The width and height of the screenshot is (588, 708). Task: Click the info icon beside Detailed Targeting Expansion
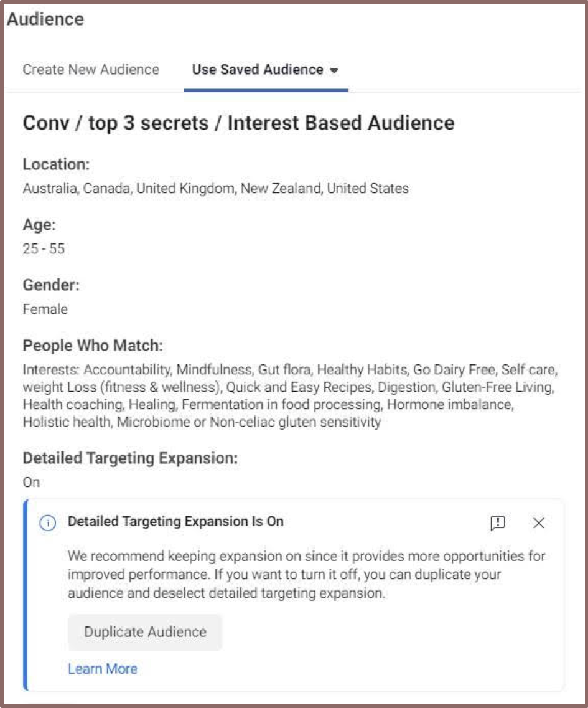coord(47,522)
